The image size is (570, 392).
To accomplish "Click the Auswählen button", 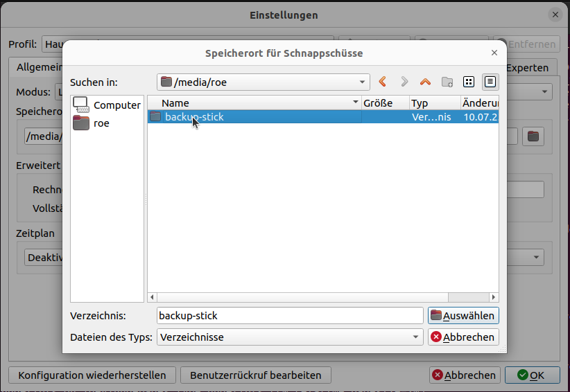I will 463,316.
